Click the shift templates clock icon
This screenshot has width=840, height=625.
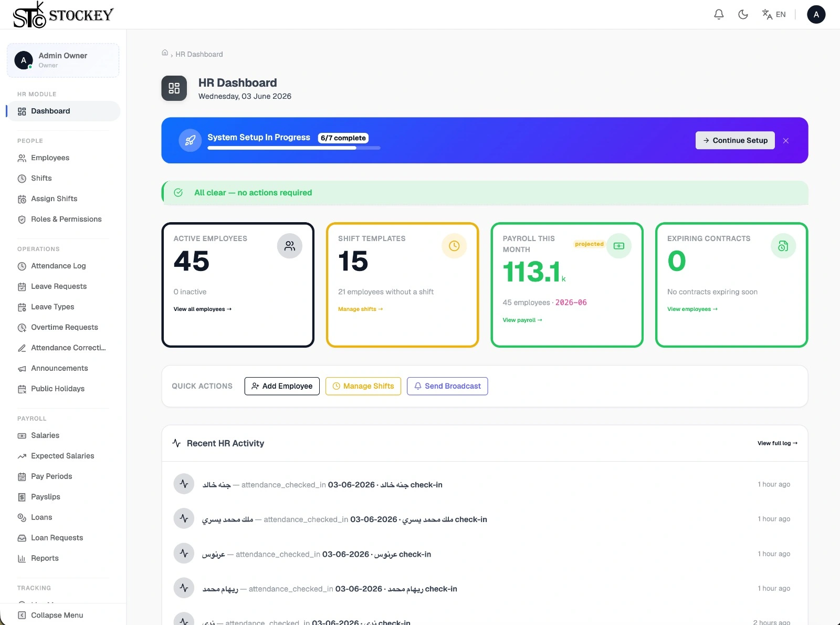(x=454, y=246)
